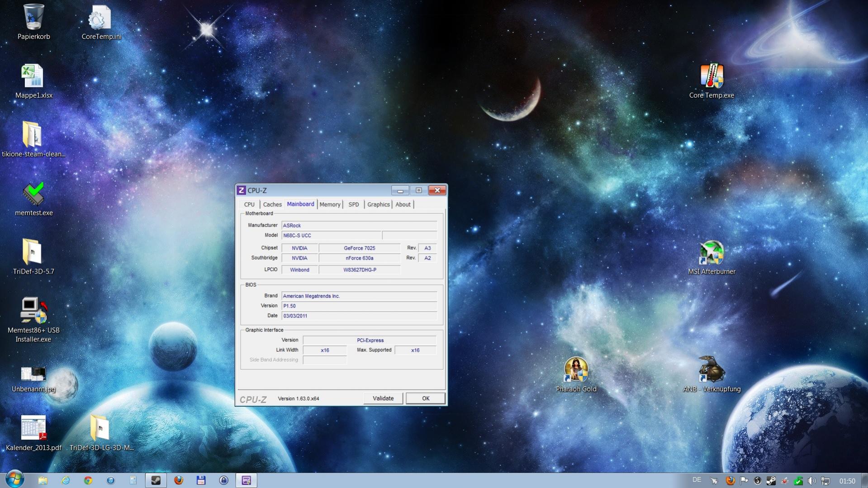Minimize the CPU-Z window
This screenshot has height=488, width=868.
coord(400,190)
